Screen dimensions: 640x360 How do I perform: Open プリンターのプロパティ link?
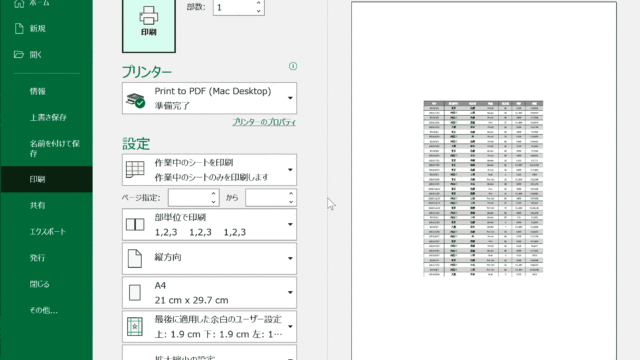264,122
